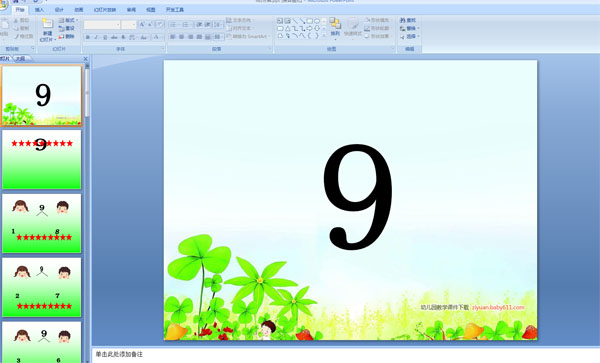Click the Copy (复制) icon in clipboard group

[17, 28]
